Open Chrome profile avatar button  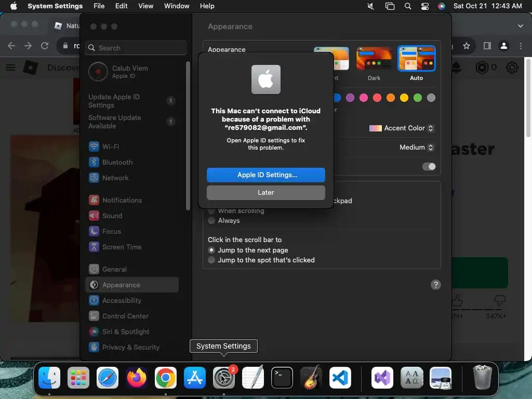point(504,46)
